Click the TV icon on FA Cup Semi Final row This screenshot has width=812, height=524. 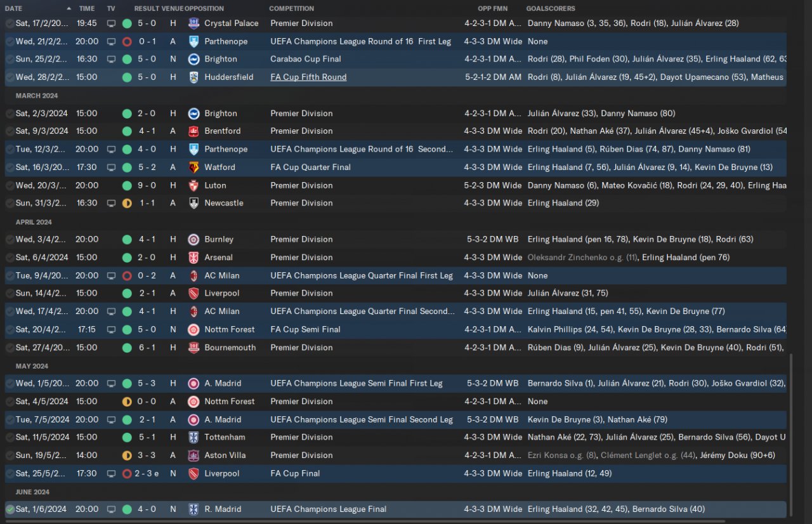(112, 330)
